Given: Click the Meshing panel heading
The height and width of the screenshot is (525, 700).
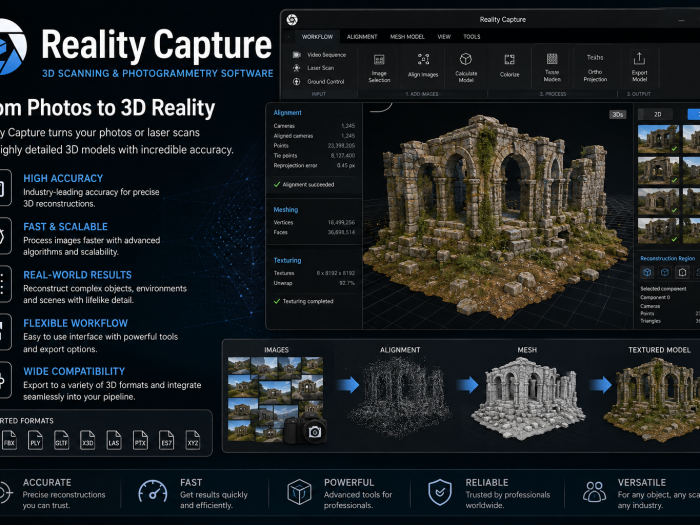Looking at the screenshot, I should (x=286, y=210).
